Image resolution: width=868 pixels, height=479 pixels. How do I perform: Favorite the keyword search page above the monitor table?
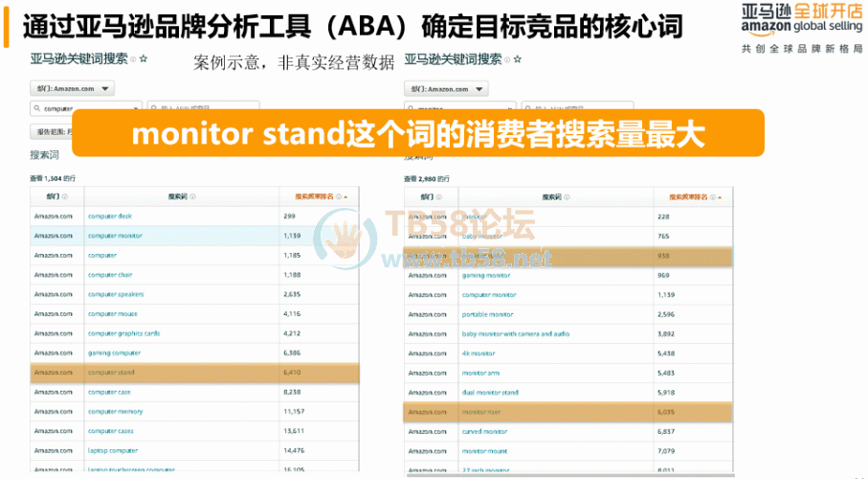pyautogui.click(x=518, y=59)
